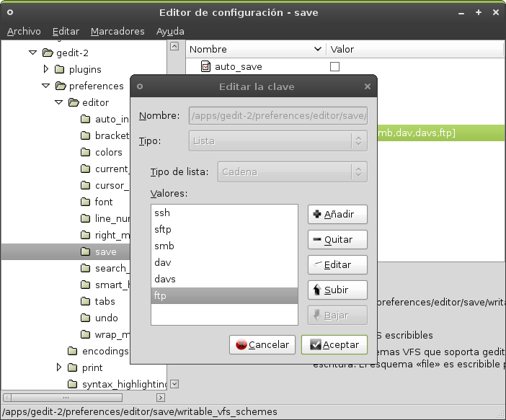This screenshot has width=506, height=420.
Task: Select the undo tree item
Action: point(106,318)
